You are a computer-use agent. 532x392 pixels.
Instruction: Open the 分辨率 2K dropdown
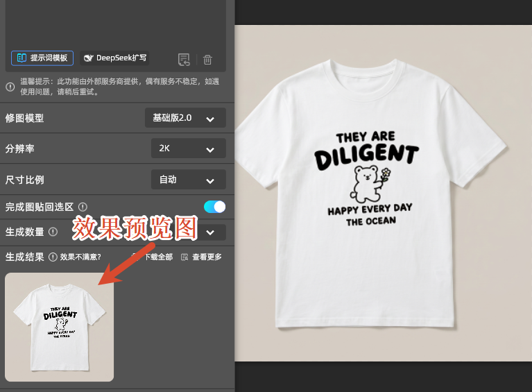coord(188,148)
